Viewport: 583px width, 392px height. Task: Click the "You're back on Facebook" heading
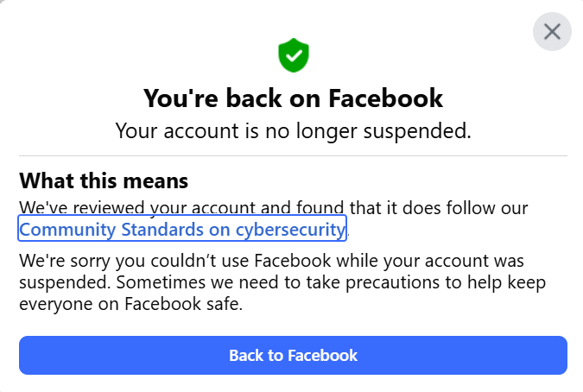pos(293,98)
